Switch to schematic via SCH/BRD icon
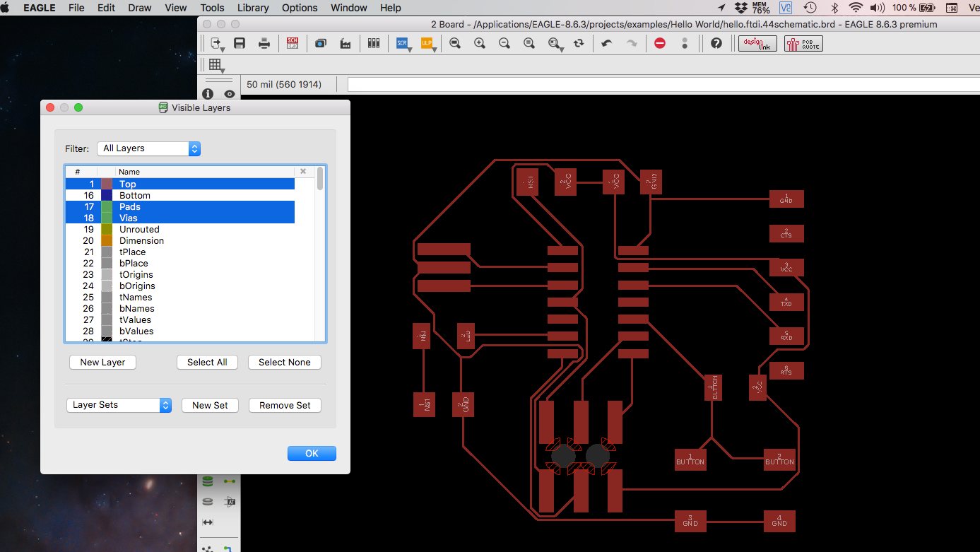 point(293,43)
